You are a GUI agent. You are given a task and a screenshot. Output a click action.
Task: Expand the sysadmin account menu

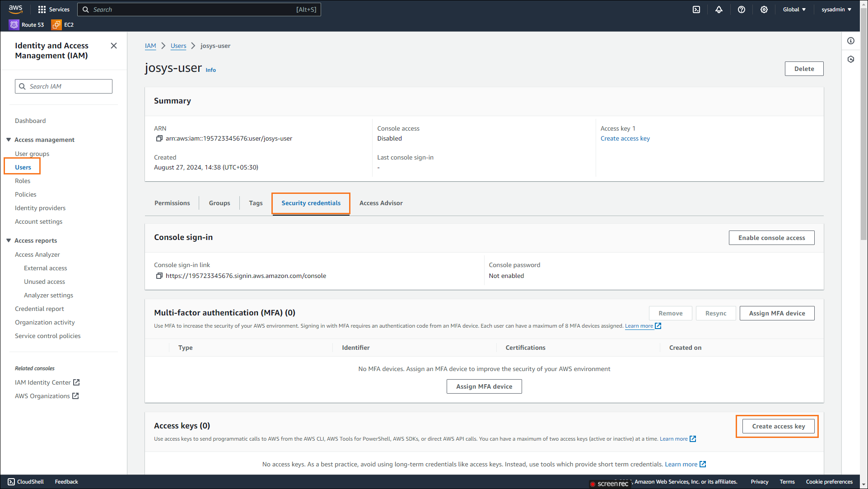point(836,9)
